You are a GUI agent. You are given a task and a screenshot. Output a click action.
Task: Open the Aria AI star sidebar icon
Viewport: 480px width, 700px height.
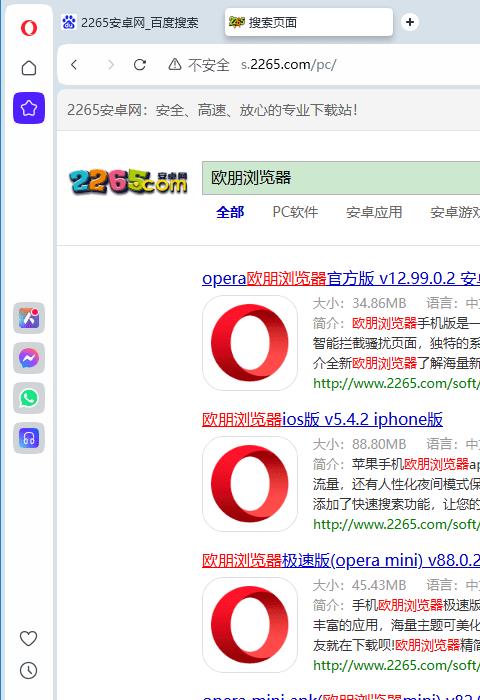pos(29,108)
